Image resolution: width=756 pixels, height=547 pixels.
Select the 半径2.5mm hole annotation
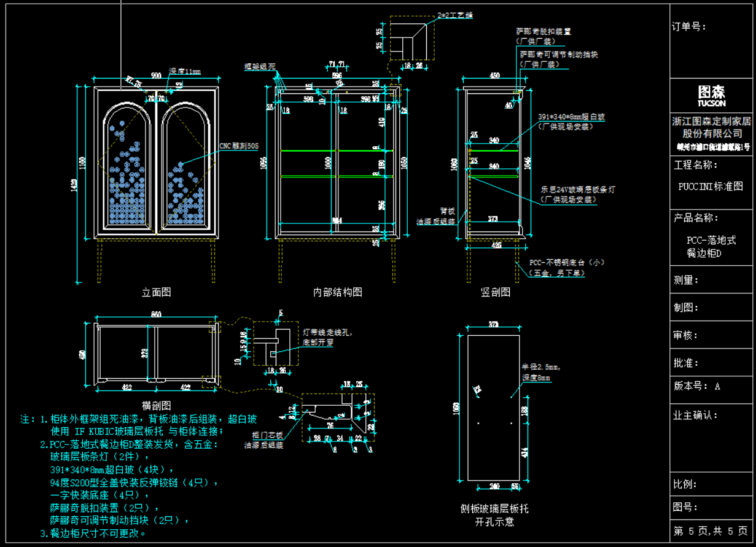541,367
